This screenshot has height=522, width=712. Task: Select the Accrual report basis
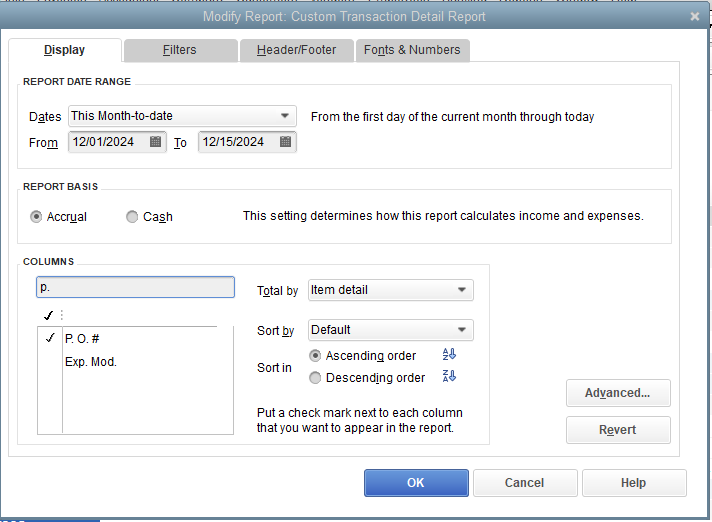point(37,216)
